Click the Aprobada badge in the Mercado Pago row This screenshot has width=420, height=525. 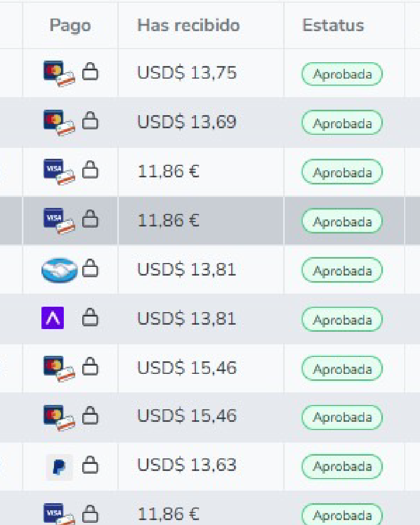tap(342, 271)
